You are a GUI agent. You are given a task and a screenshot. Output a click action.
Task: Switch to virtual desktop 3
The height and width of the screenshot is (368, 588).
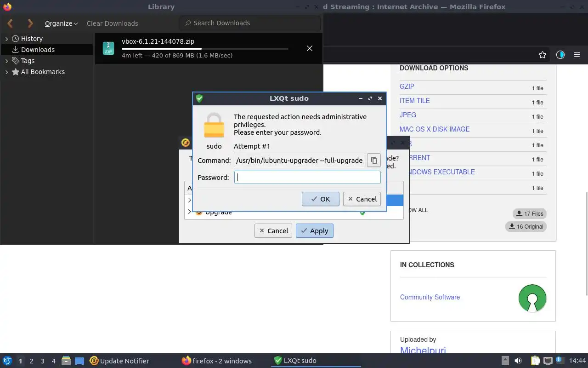42,361
